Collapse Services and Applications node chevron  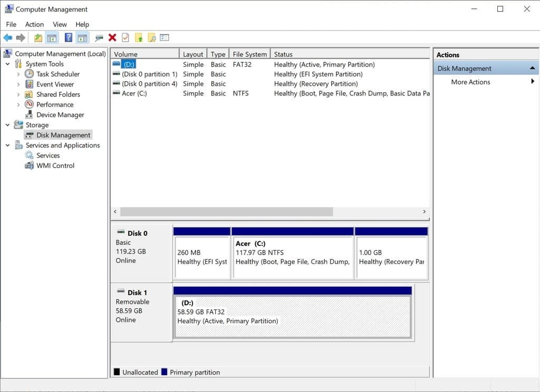7,145
